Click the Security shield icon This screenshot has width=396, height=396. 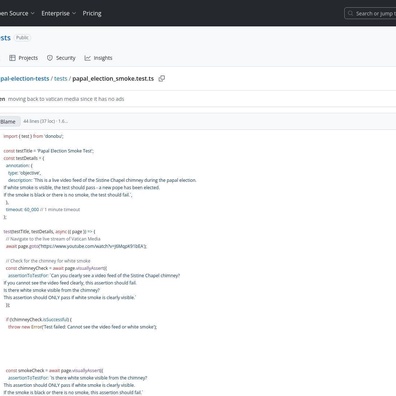[50, 58]
